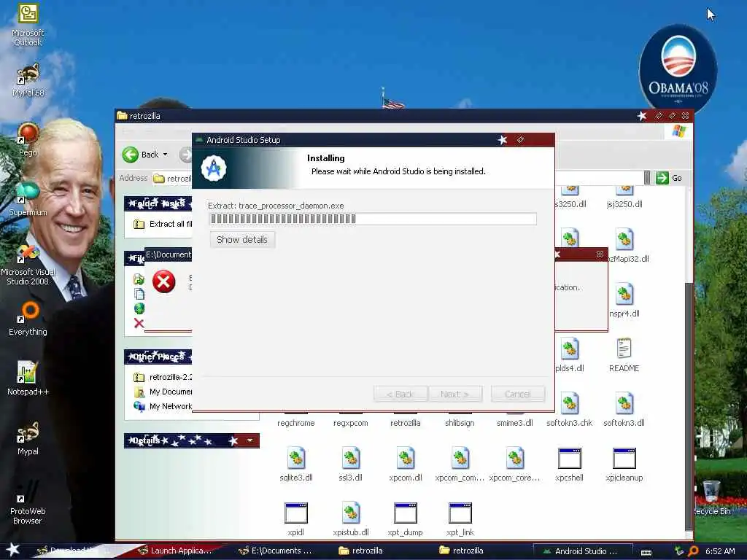This screenshot has height=560, width=747.
Task: Open the Supermium desktop shortcut
Action: [x=28, y=199]
